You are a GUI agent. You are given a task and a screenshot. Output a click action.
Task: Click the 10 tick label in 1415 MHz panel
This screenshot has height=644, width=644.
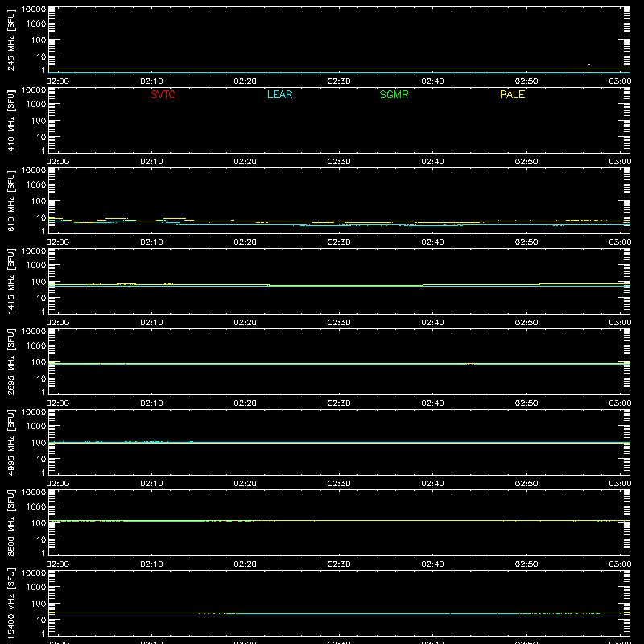[x=41, y=298]
